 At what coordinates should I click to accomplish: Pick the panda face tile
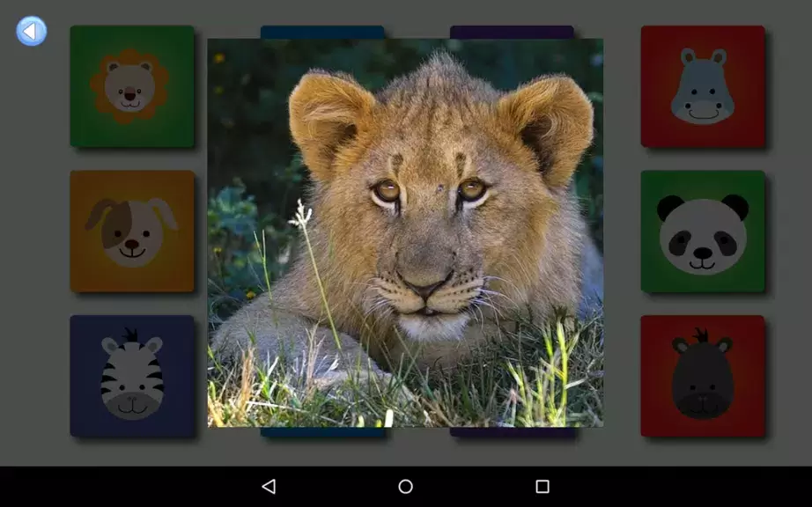[702, 231]
